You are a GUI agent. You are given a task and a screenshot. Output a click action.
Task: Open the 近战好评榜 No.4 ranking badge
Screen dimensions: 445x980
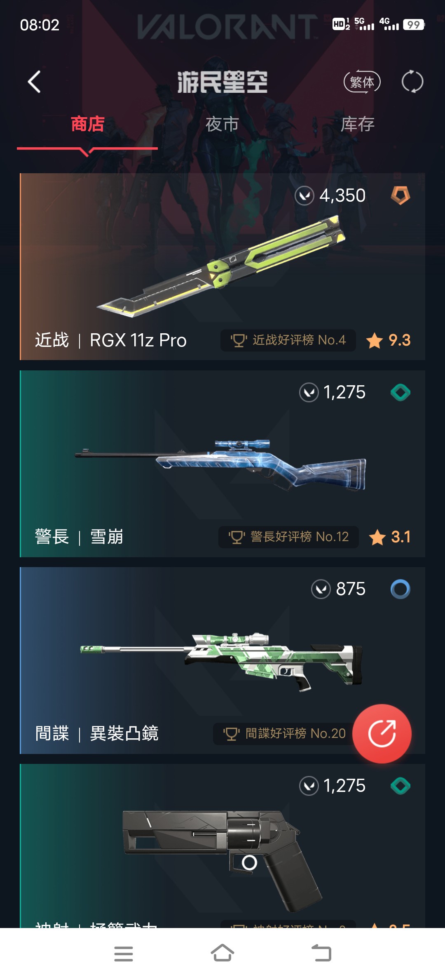click(288, 340)
